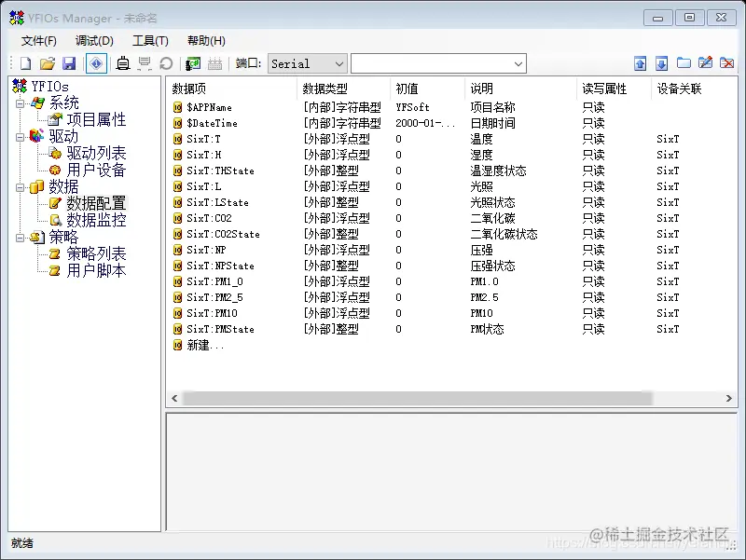The width and height of the screenshot is (746, 560).
Task: Click the 数据类型 column header
Action: click(x=343, y=89)
